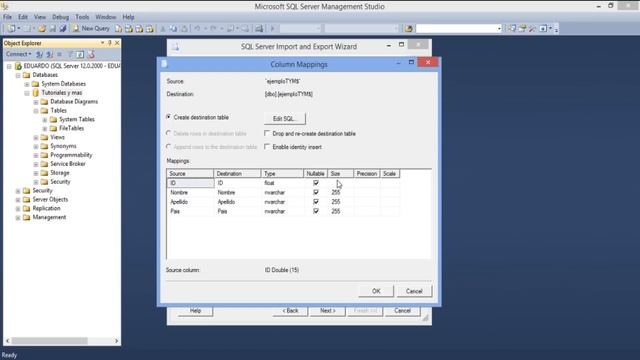The height and width of the screenshot is (360, 640).
Task: Pin the Object Explorer panel
Action: tap(110, 43)
